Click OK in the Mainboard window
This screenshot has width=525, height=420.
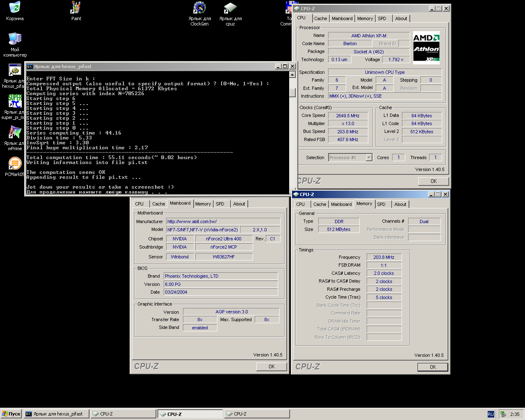[x=272, y=367]
